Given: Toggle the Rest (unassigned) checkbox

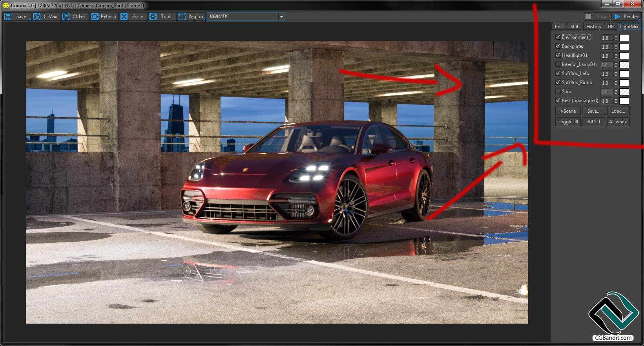Looking at the screenshot, I should [558, 101].
